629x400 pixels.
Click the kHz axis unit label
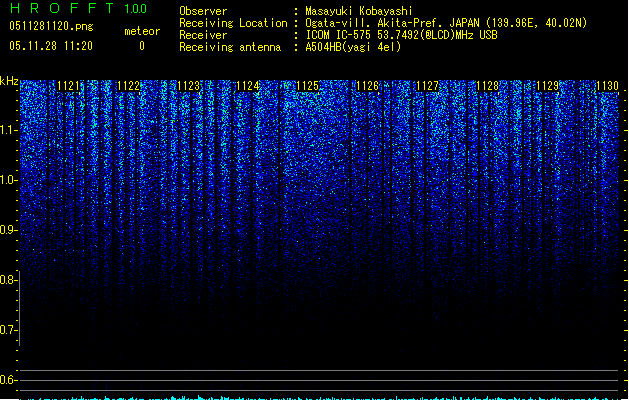point(9,81)
